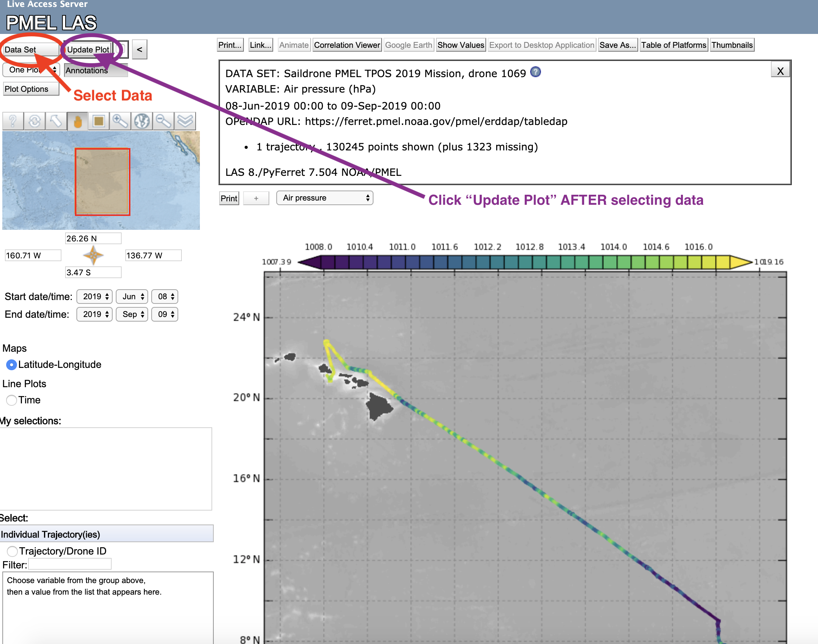Select the arrow pointer map tool

point(56,121)
